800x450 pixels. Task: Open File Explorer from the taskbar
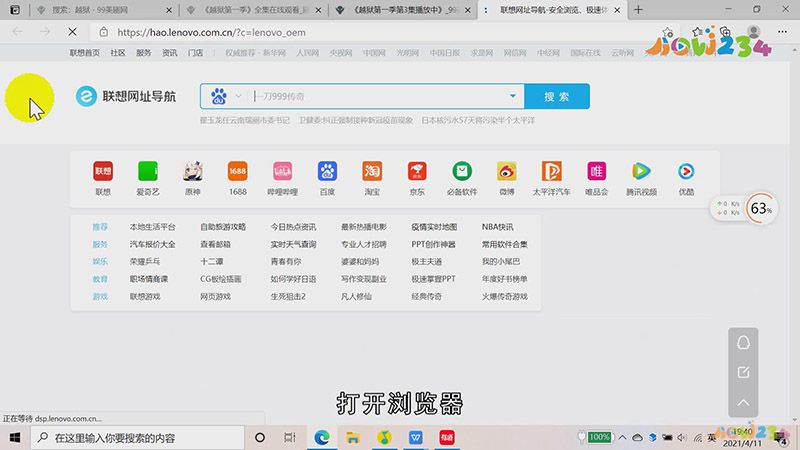pos(353,438)
